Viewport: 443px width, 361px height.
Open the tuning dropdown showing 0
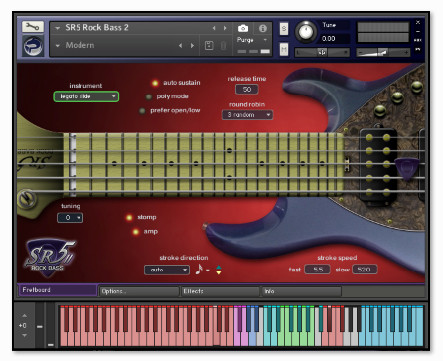[x=70, y=218]
